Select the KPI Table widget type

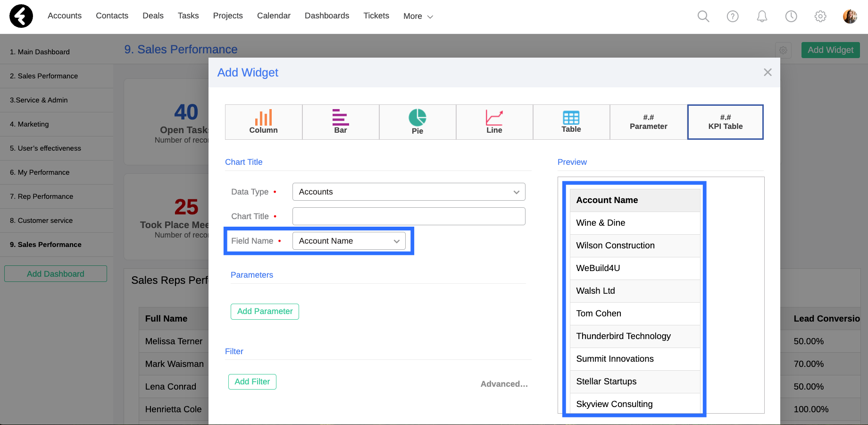point(726,122)
